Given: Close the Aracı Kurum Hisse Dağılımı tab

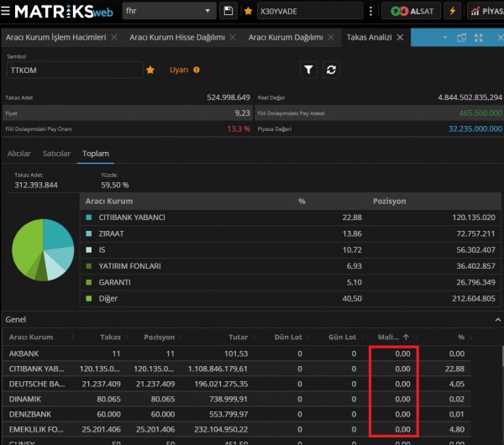Looking at the screenshot, I should (233, 38).
